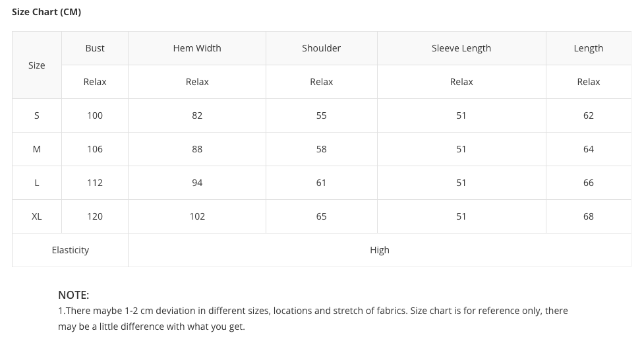Select the Length column header
Viewport: 644px width, 343px height.
(589, 48)
